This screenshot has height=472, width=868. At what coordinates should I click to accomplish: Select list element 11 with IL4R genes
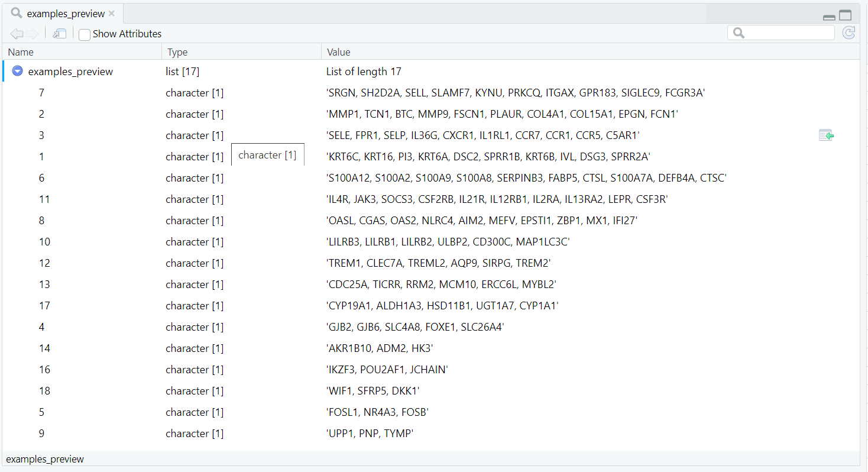44,199
